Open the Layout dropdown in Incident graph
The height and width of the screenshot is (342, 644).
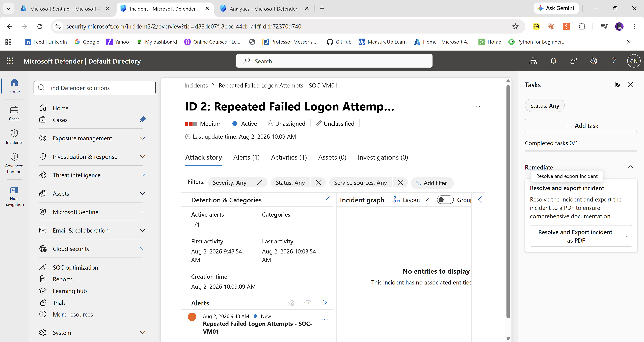click(411, 200)
